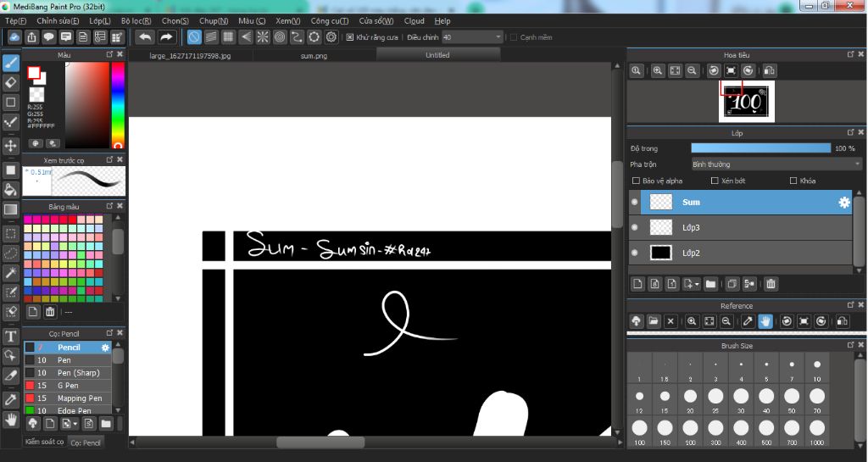The height and width of the screenshot is (462, 868).
Task: Turn off snap with the highlighted toolbar icon
Action: point(194,37)
